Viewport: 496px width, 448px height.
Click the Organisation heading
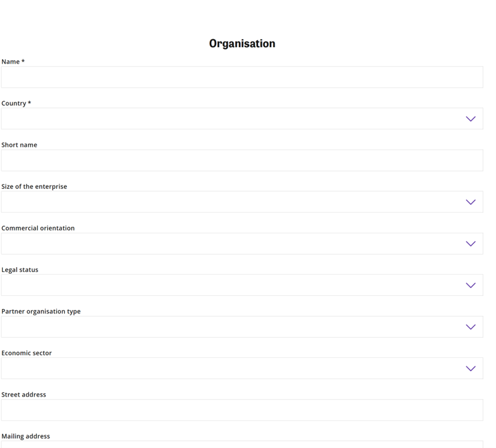[x=242, y=44]
